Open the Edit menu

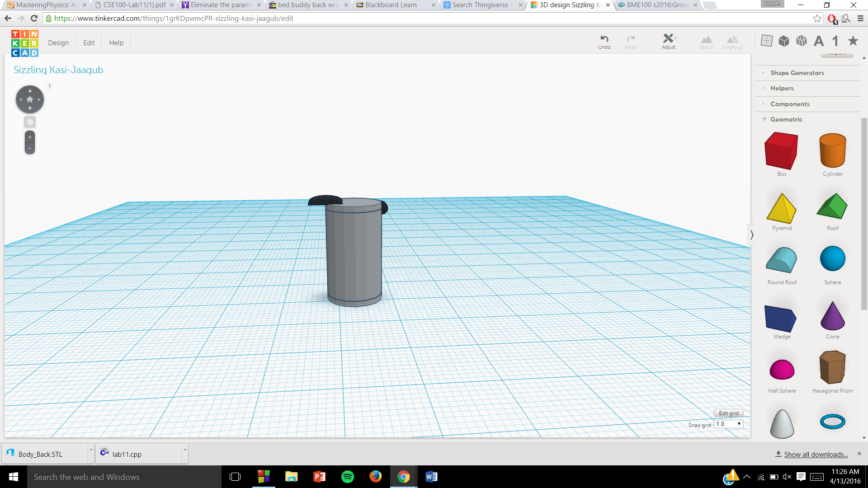tap(89, 43)
